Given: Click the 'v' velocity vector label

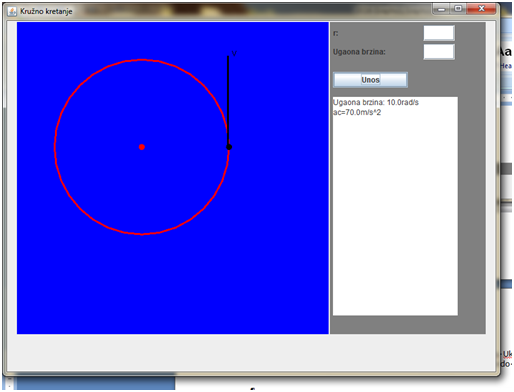Looking at the screenshot, I should (234, 54).
